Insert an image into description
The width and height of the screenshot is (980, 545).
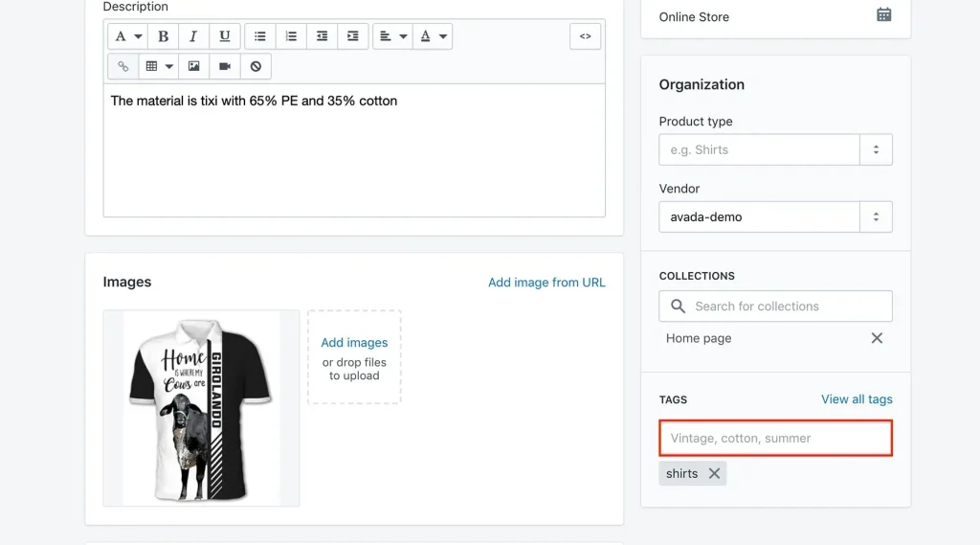[194, 66]
